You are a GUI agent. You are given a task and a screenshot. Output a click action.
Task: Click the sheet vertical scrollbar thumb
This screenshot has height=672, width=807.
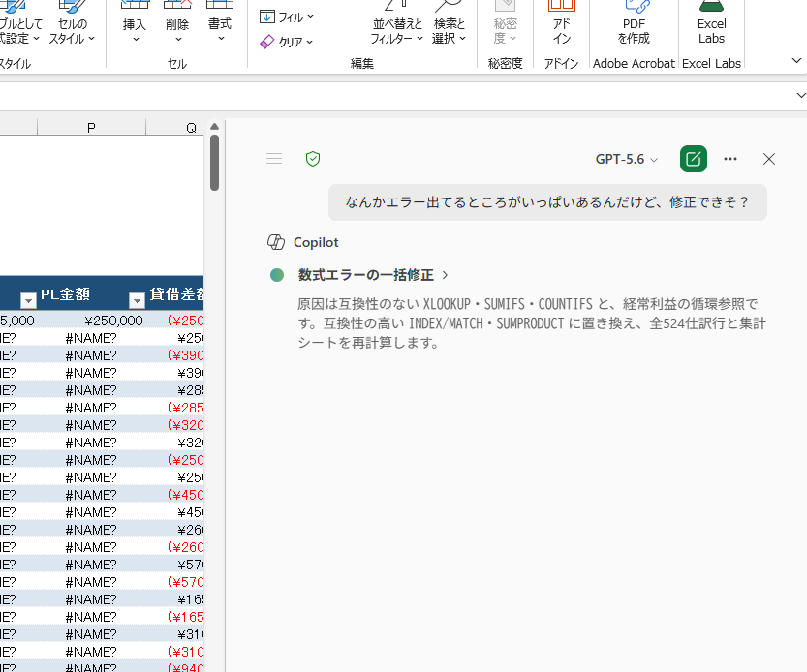(x=215, y=163)
